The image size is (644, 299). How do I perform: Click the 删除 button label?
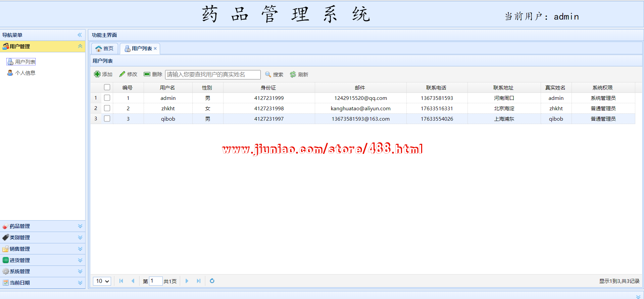[x=157, y=74]
